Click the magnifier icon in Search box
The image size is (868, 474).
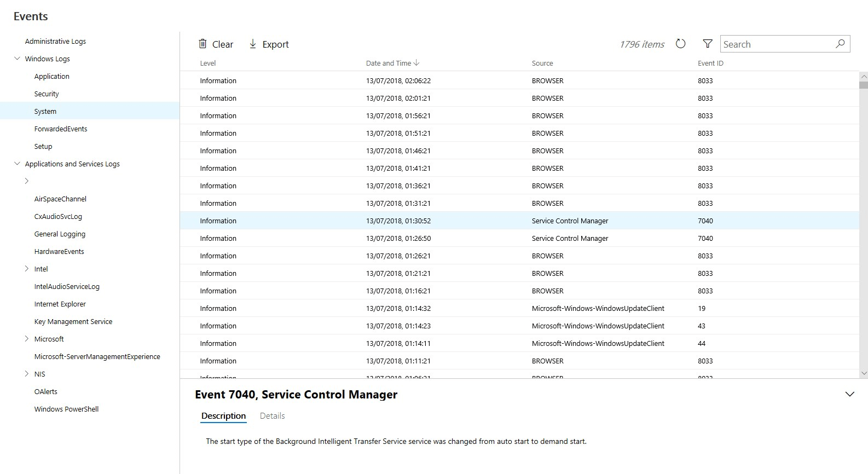click(840, 44)
